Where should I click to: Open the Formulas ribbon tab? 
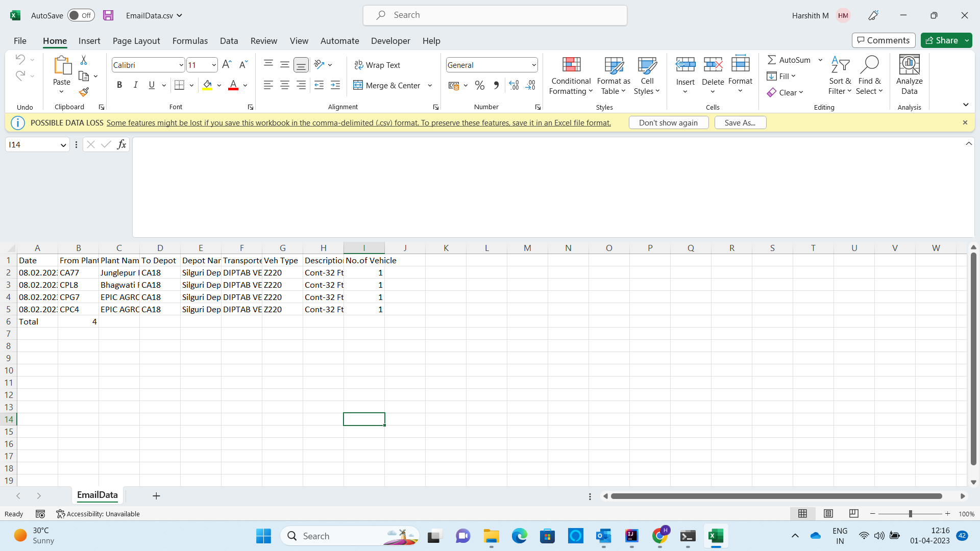(x=190, y=41)
